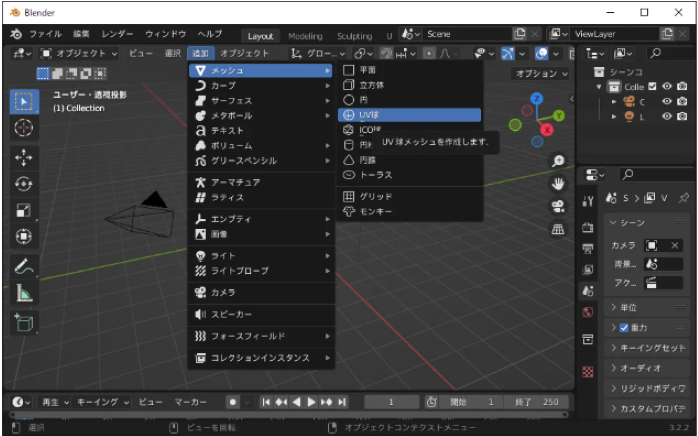This screenshot has width=698, height=436.
Task: Choose the Rotate tool
Action: pos(24,184)
